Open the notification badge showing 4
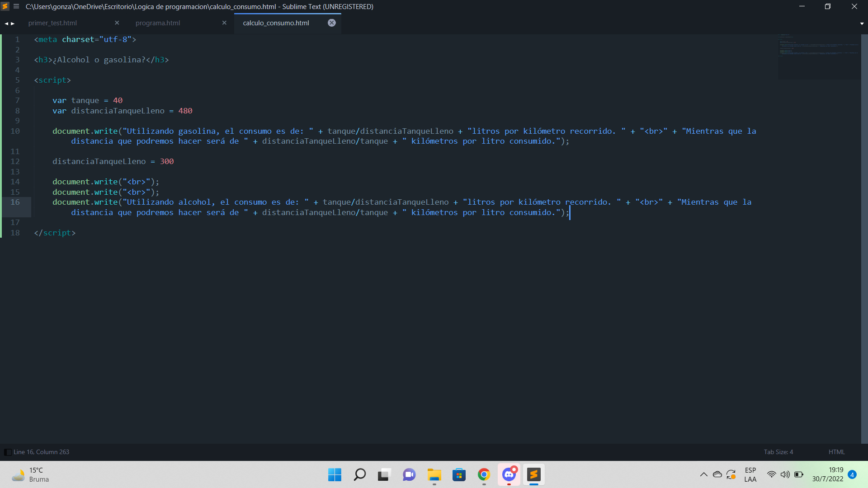This screenshot has width=868, height=488. coord(852,474)
